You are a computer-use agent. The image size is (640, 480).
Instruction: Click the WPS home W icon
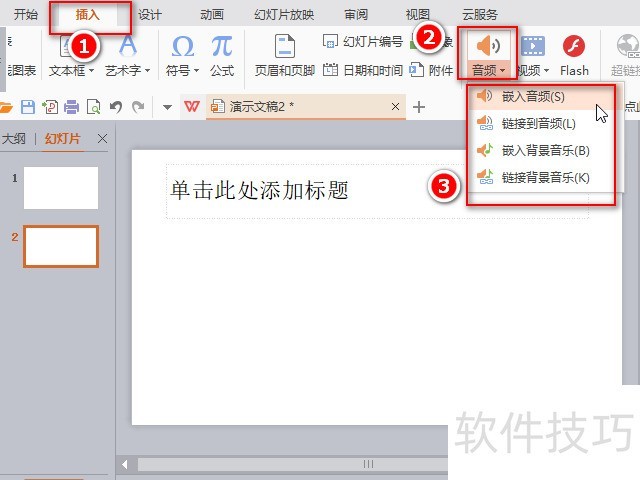(x=192, y=107)
